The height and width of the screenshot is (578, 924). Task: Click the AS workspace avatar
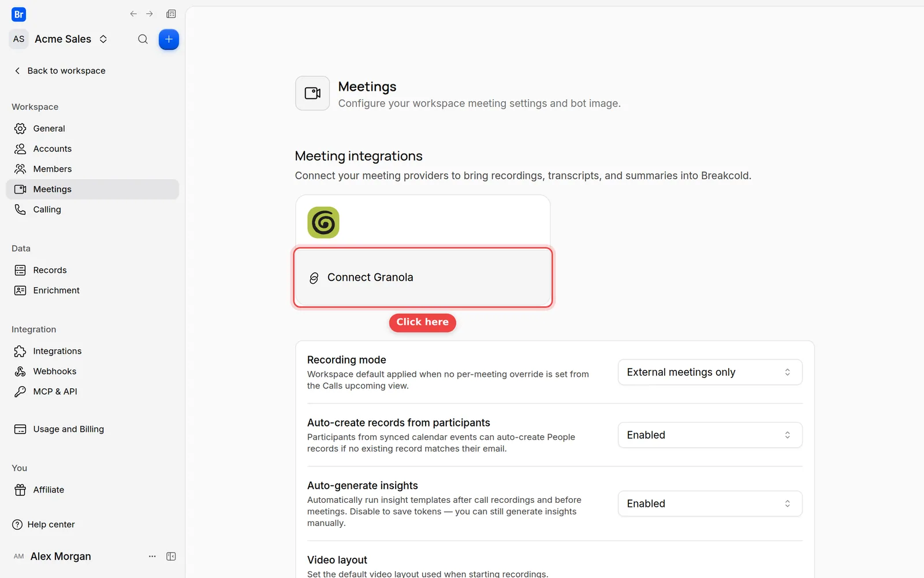[19, 39]
